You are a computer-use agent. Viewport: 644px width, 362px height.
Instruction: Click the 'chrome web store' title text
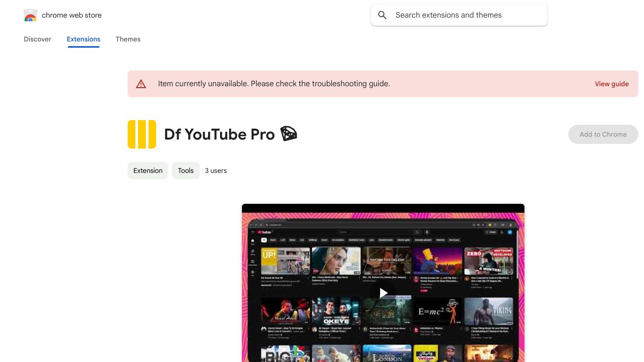[x=72, y=15]
